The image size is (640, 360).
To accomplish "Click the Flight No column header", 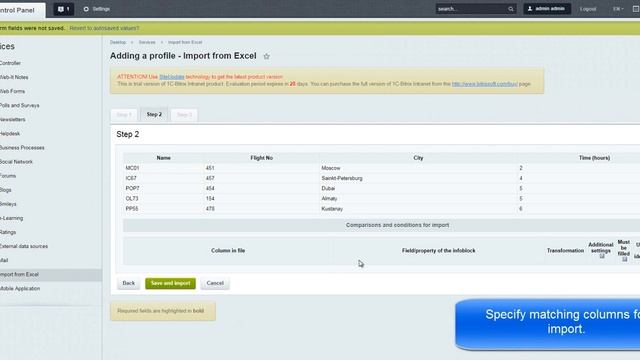I will (x=262, y=158).
